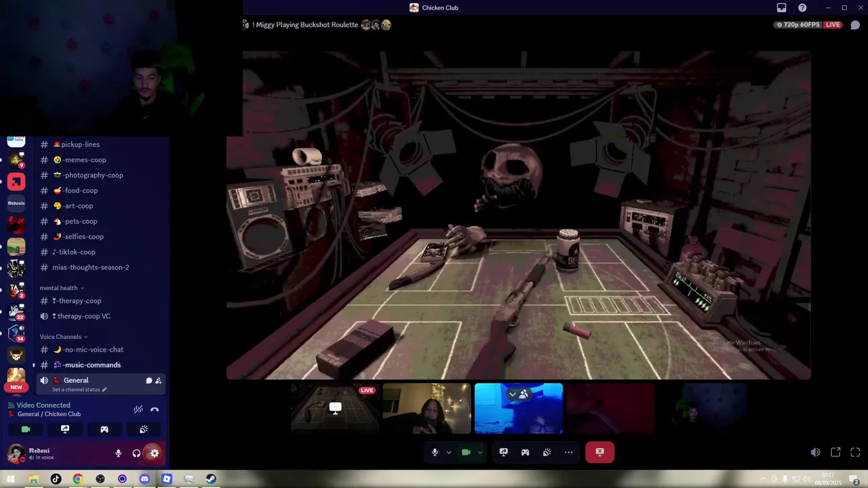The image size is (868, 488).
Task: Open User Settings gear
Action: [155, 453]
